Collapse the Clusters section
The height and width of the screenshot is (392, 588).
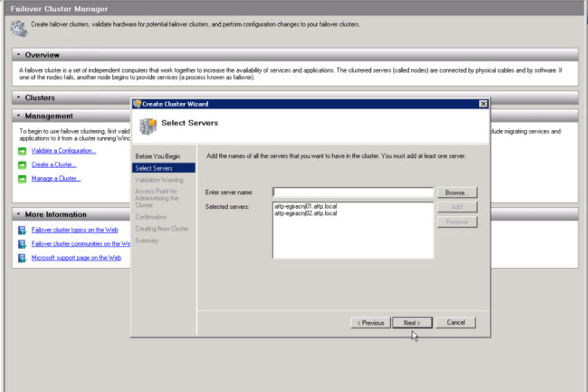[x=18, y=98]
